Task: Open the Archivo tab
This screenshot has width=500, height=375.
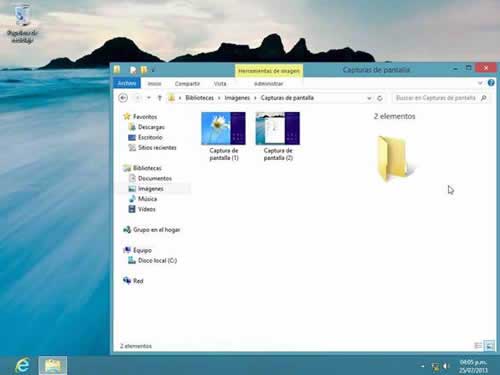Action: coord(127,83)
